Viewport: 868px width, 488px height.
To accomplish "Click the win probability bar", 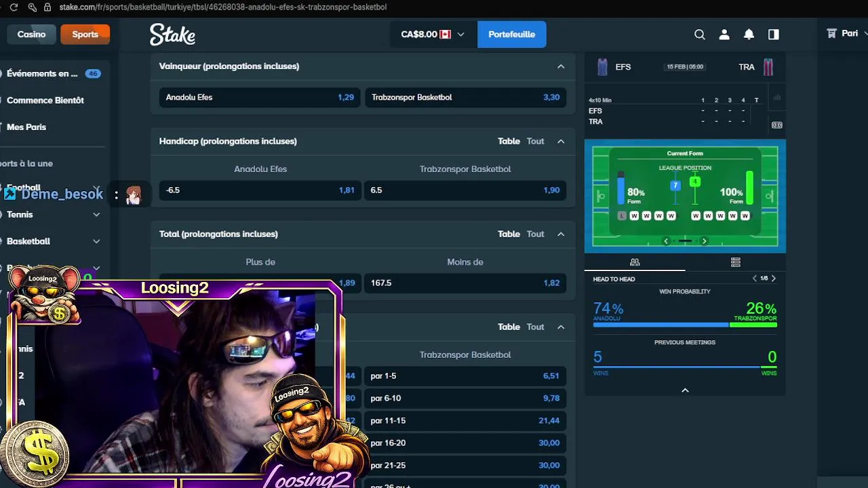I will tap(685, 325).
